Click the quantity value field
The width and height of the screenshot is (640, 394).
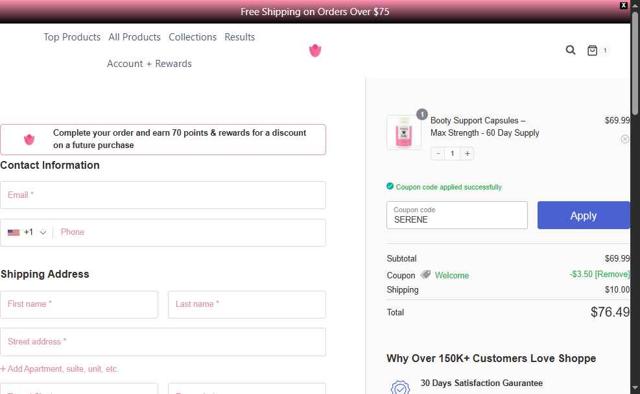[452, 154]
